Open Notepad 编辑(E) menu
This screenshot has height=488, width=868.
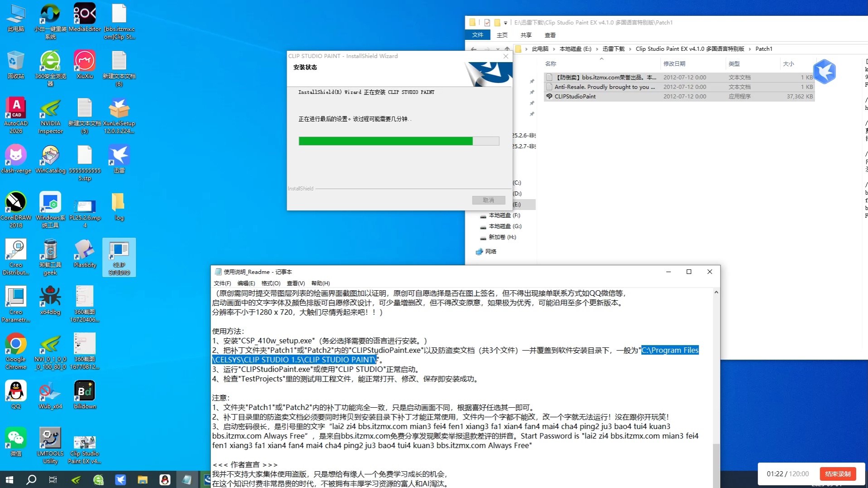point(246,283)
